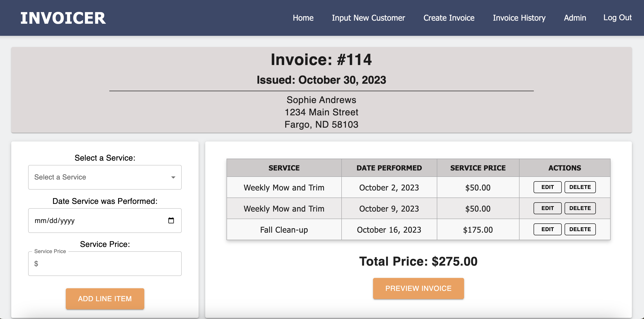
Task: Click the ADD LINE ITEM button
Action: [105, 299]
